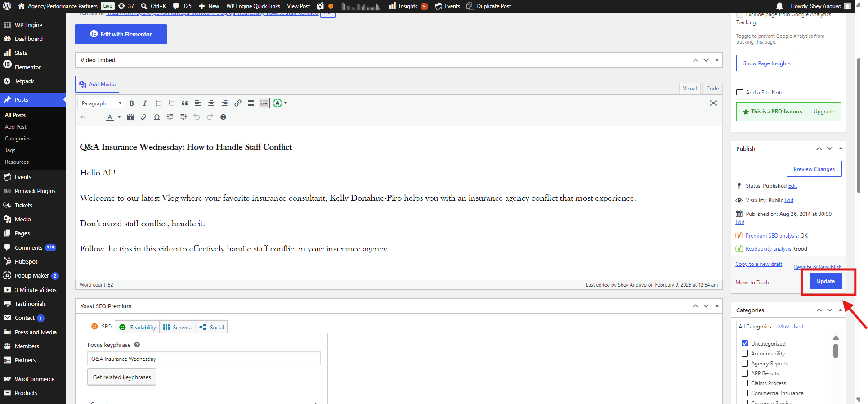The height and width of the screenshot is (404, 868).
Task: Open the Paragraph format dropdown
Action: click(x=101, y=103)
